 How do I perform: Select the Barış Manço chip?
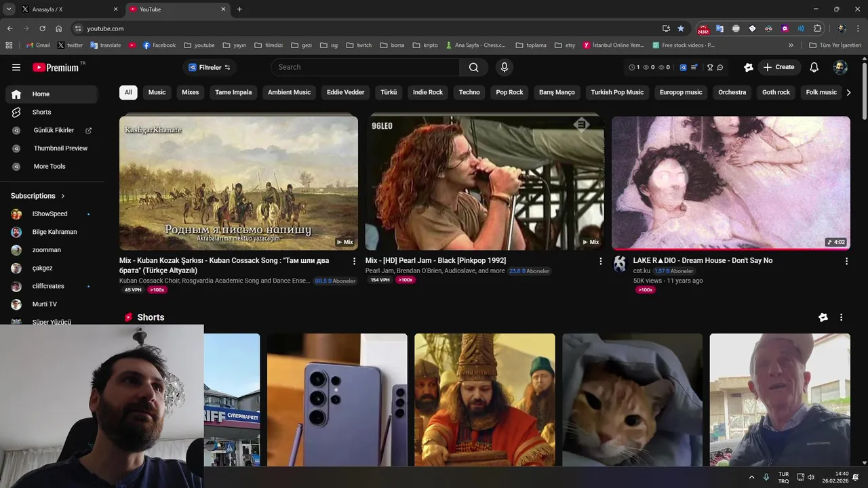(557, 92)
